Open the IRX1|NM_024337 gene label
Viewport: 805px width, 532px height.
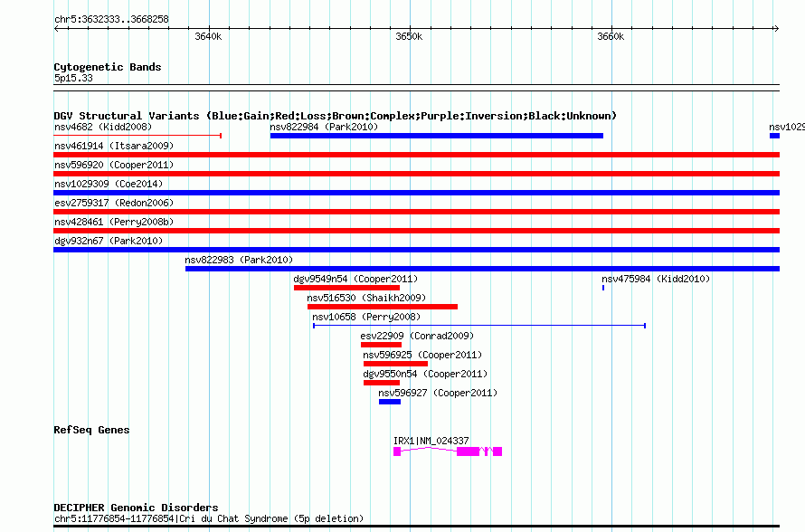click(431, 441)
